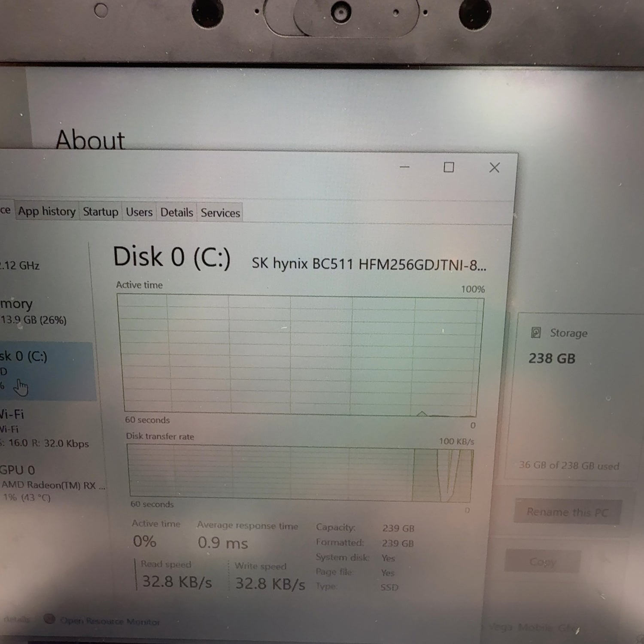
Task: Click the SK hynix BC511 disk model text
Action: (x=369, y=264)
